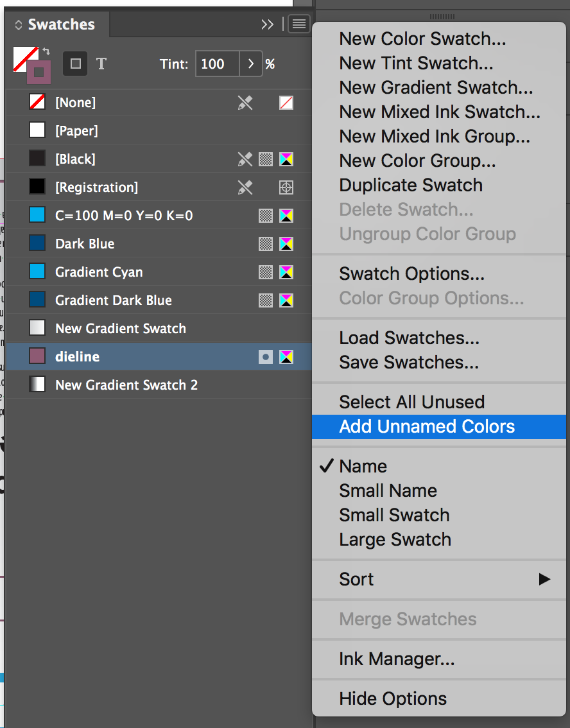Click the formatting affects container icon

click(x=75, y=64)
